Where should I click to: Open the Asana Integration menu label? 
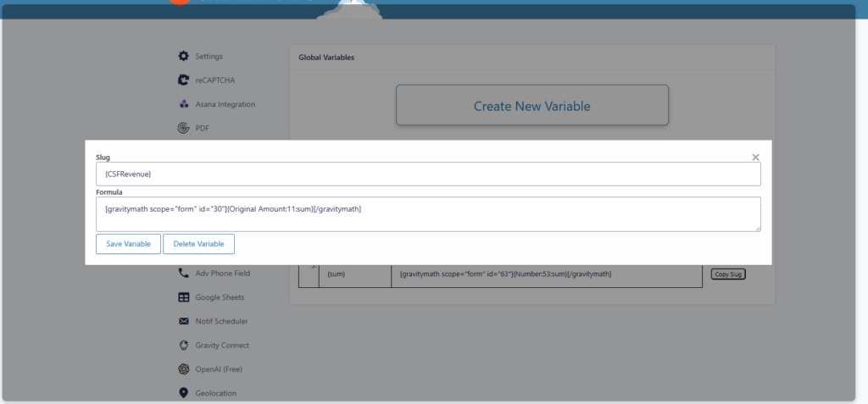tap(225, 104)
